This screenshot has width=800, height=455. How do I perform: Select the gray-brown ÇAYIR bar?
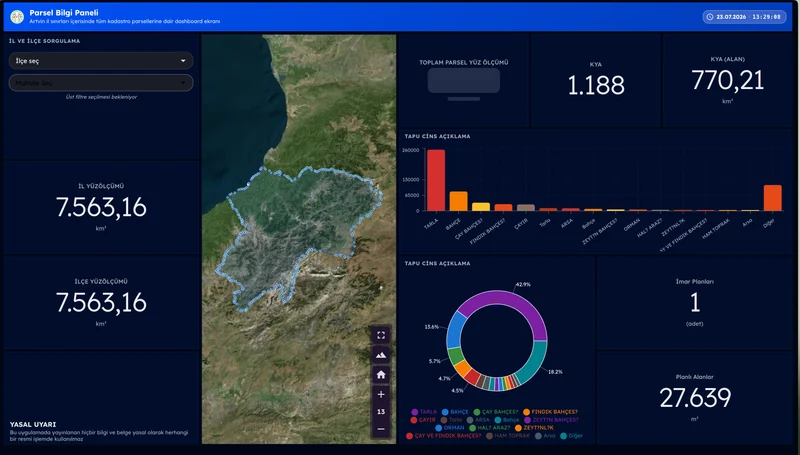click(526, 208)
